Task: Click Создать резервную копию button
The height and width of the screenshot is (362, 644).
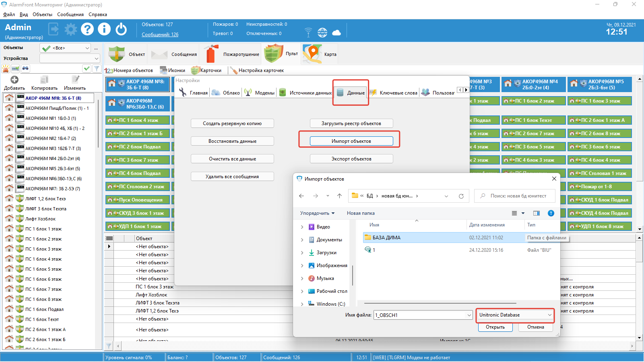Action: click(x=232, y=123)
